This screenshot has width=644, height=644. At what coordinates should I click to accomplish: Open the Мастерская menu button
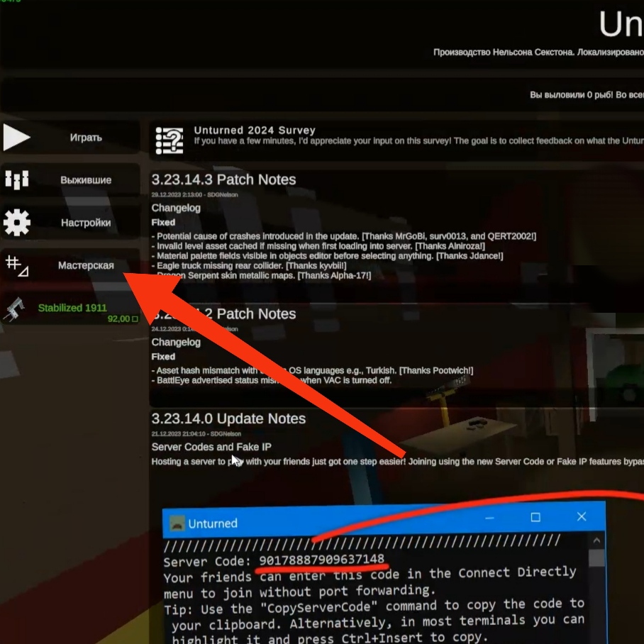pos(70,265)
